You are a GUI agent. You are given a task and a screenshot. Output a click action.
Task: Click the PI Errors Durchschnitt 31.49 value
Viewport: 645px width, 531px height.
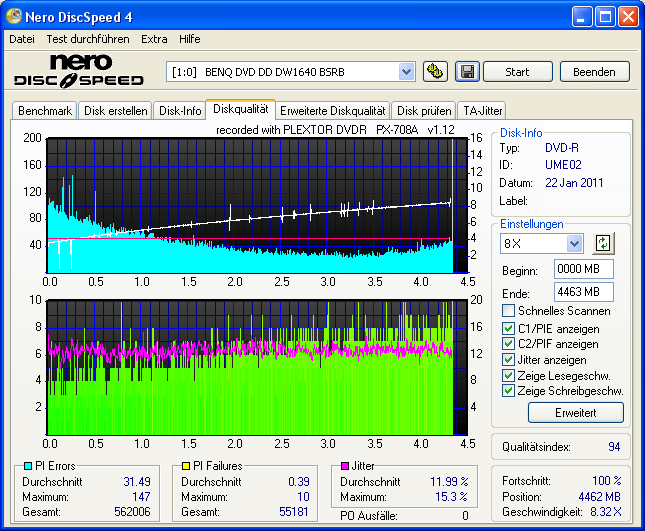137,482
